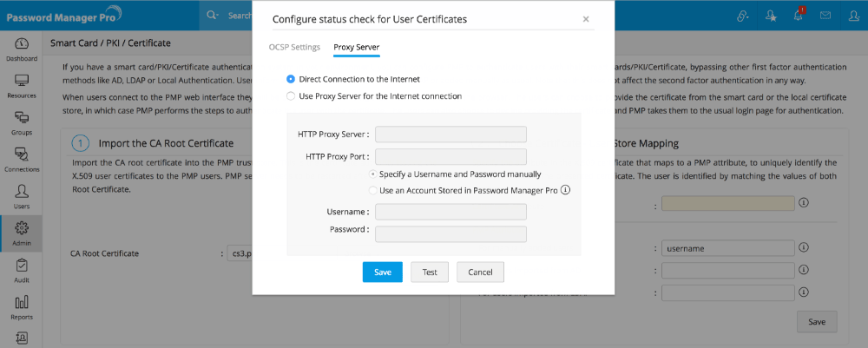868x348 pixels.
Task: Open the Dashboard section in sidebar
Action: pos(22,49)
